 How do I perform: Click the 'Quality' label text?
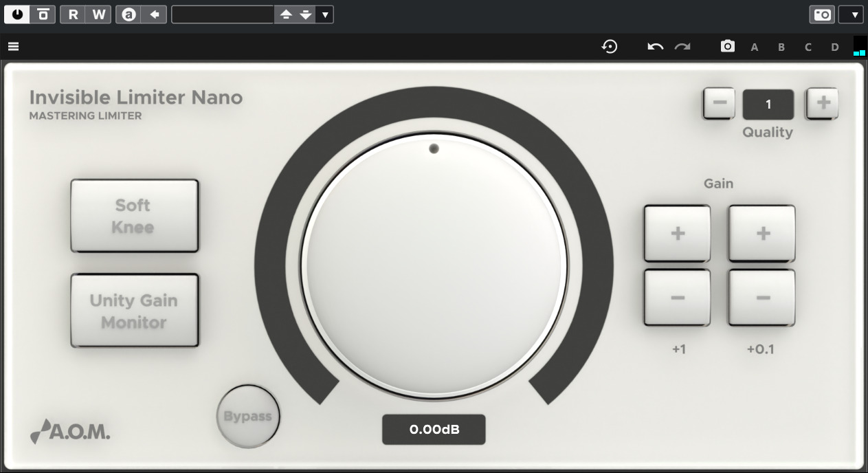coord(768,133)
